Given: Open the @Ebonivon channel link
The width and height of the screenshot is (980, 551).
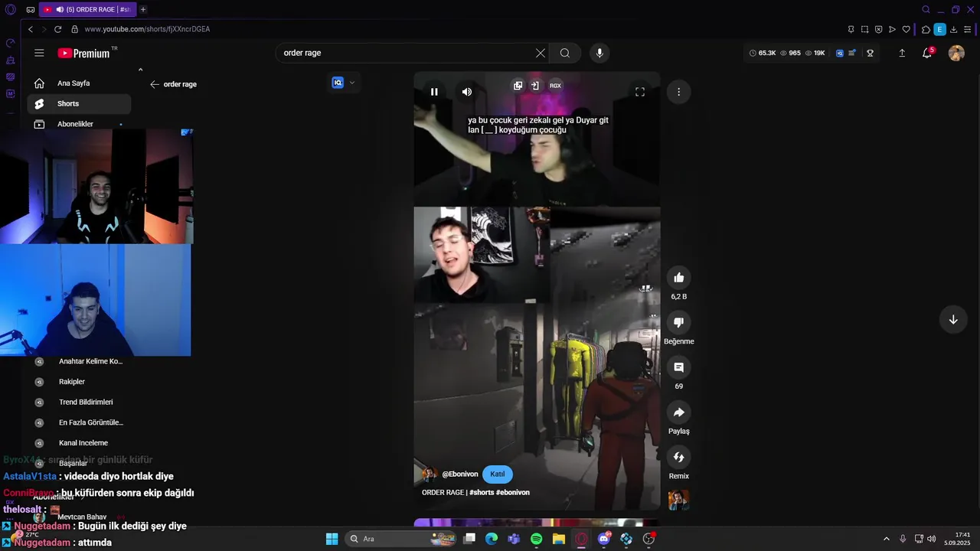Looking at the screenshot, I should click(460, 474).
